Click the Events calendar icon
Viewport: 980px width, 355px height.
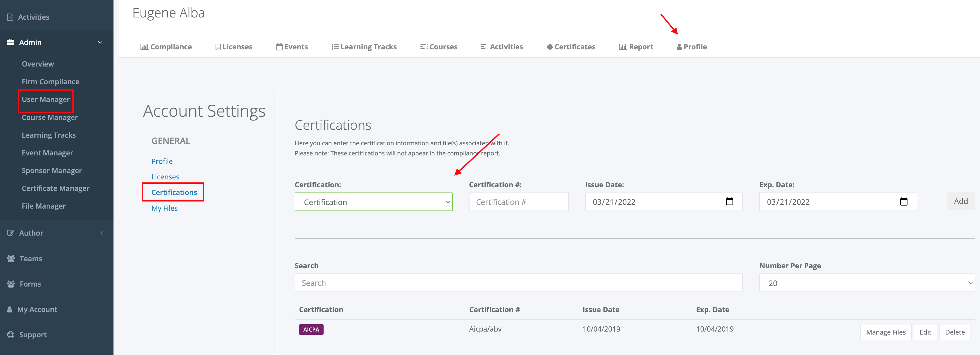279,47
